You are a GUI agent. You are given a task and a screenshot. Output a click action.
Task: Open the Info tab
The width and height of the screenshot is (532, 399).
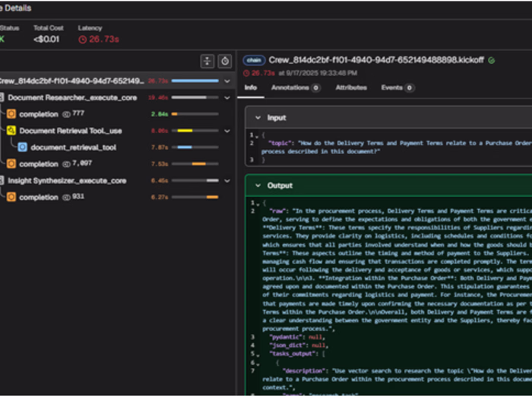coord(251,88)
